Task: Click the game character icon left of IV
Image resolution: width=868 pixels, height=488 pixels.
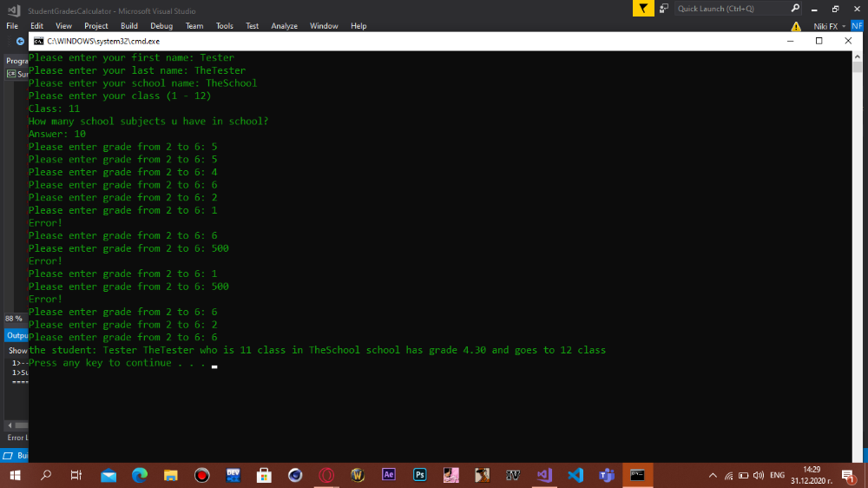Action: [x=482, y=475]
